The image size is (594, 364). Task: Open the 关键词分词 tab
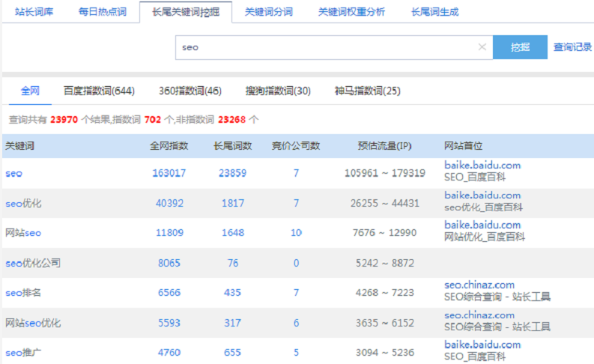click(268, 12)
